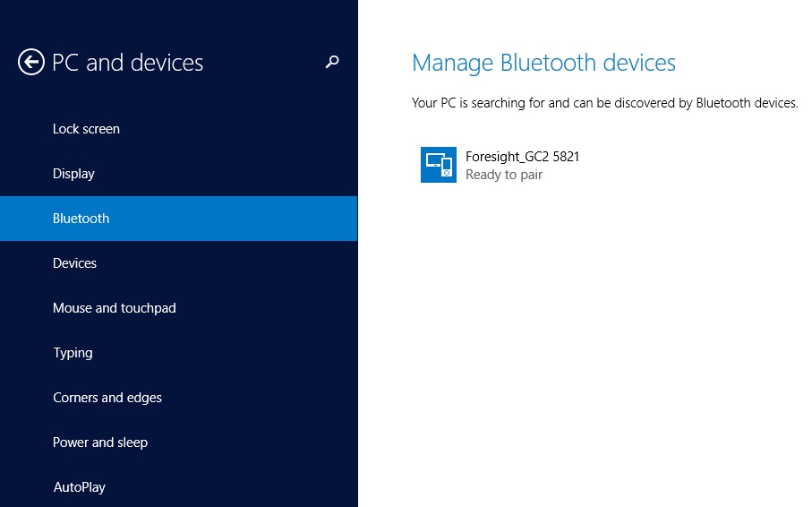The image size is (812, 507).
Task: Click the Foresight_GC2 5821 device name
Action: (522, 157)
